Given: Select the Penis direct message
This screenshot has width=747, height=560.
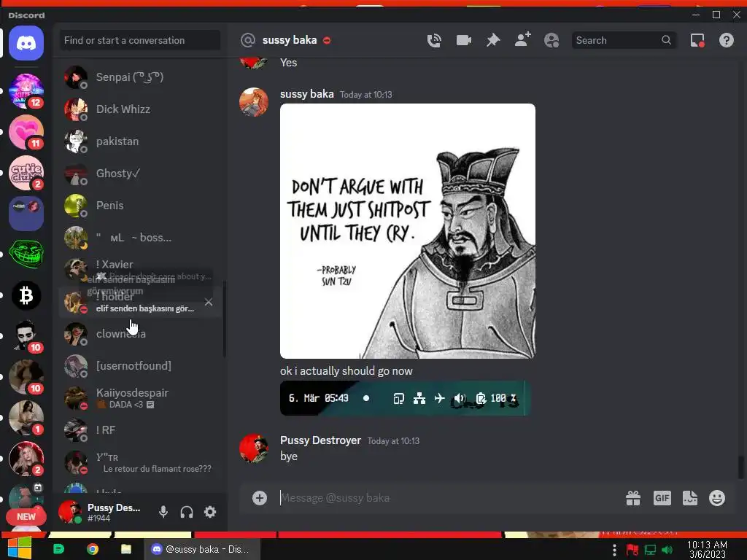Looking at the screenshot, I should coord(139,206).
